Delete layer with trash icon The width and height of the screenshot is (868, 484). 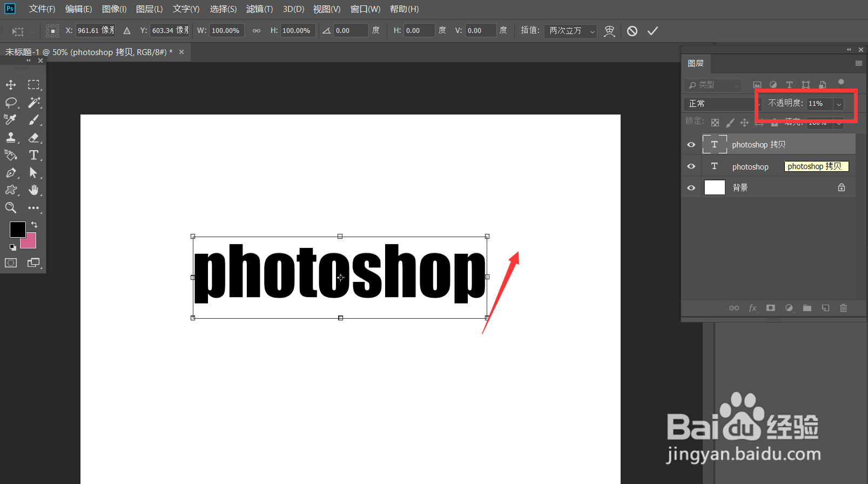(x=844, y=308)
